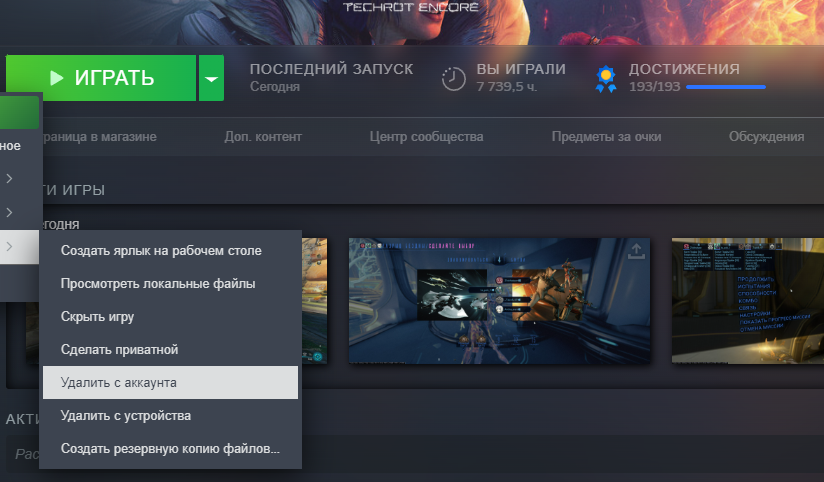Click the ПОСЛЕДНИЙ ЗАПУСК Сегодня text

click(x=331, y=77)
